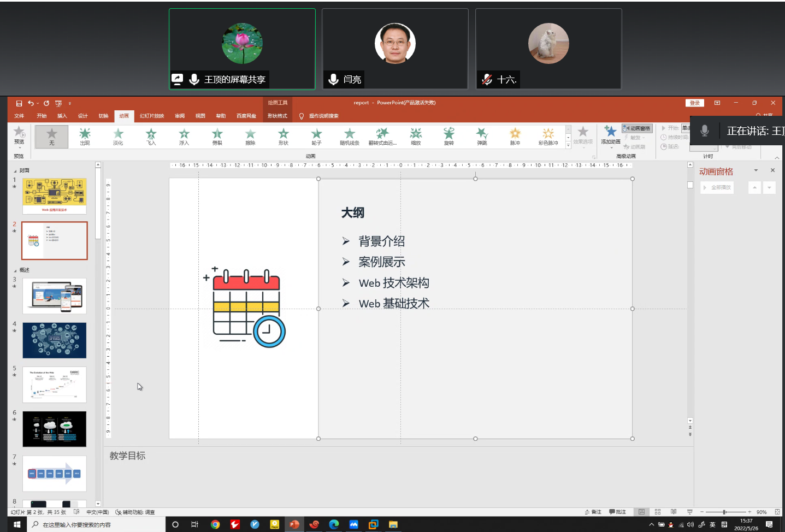Click the save icon in title bar
The height and width of the screenshot is (532, 785).
coord(19,103)
